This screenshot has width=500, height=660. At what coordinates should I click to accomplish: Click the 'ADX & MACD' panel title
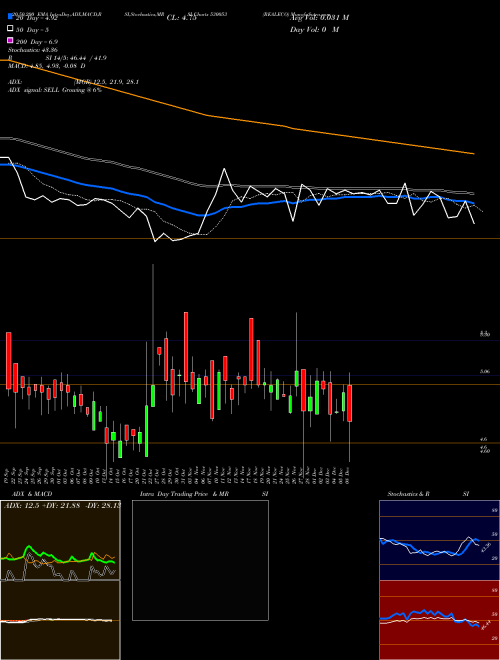pyautogui.click(x=32, y=494)
